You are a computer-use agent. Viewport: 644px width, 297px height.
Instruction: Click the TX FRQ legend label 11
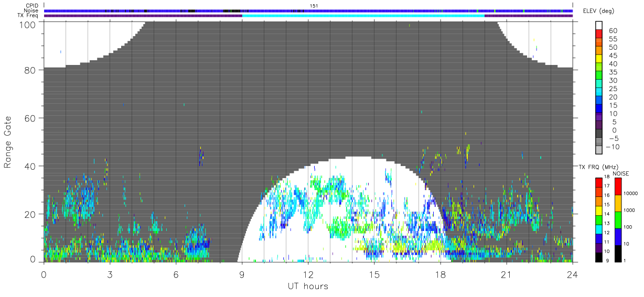(607, 242)
